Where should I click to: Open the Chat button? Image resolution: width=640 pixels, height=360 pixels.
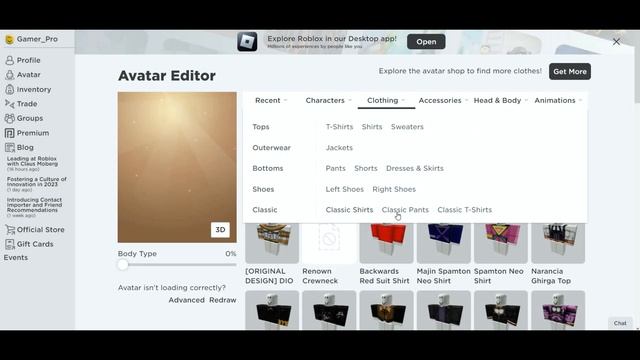[x=620, y=323]
